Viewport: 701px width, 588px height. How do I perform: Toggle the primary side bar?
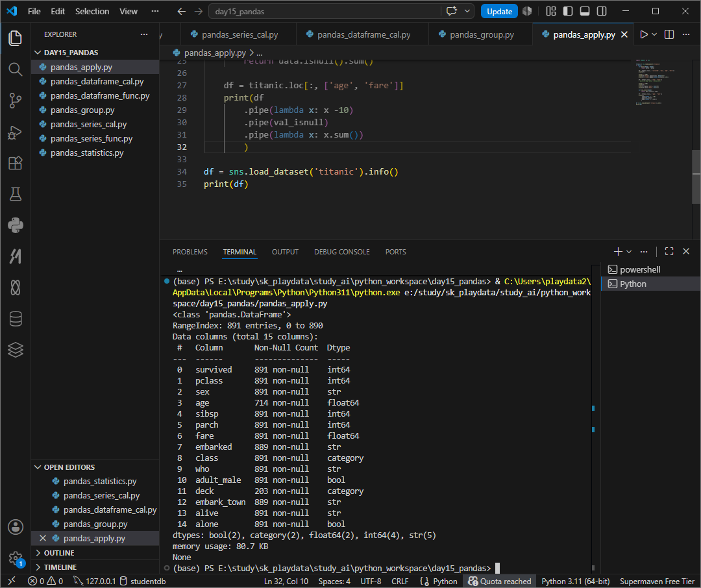pyautogui.click(x=568, y=11)
